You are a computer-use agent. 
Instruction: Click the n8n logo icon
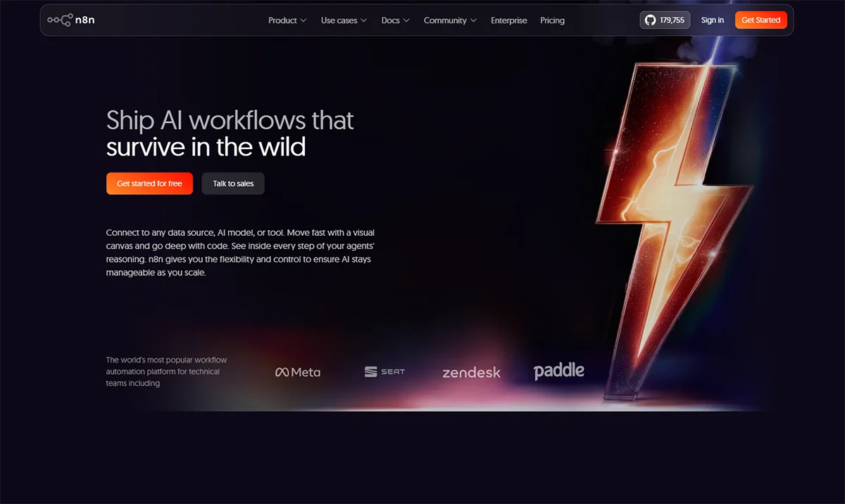60,20
